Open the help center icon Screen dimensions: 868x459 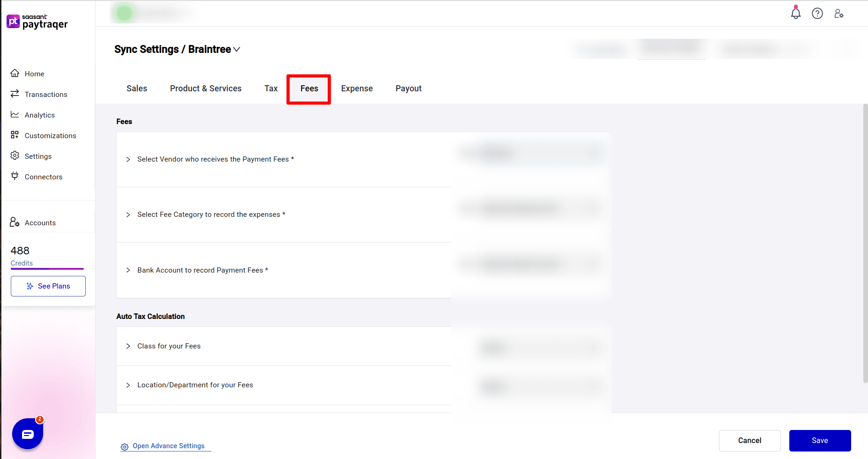click(x=817, y=13)
